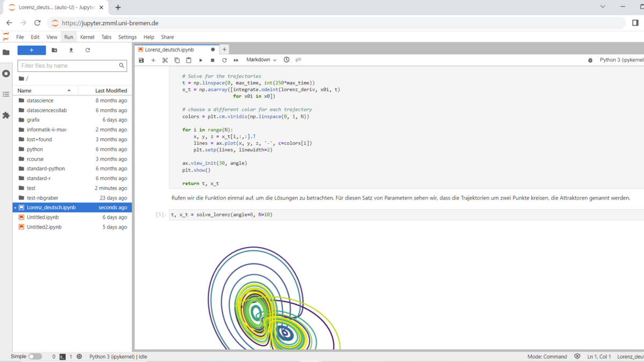Click the git button in notebook toolbar
This screenshot has height=362, width=644.
[298, 60]
